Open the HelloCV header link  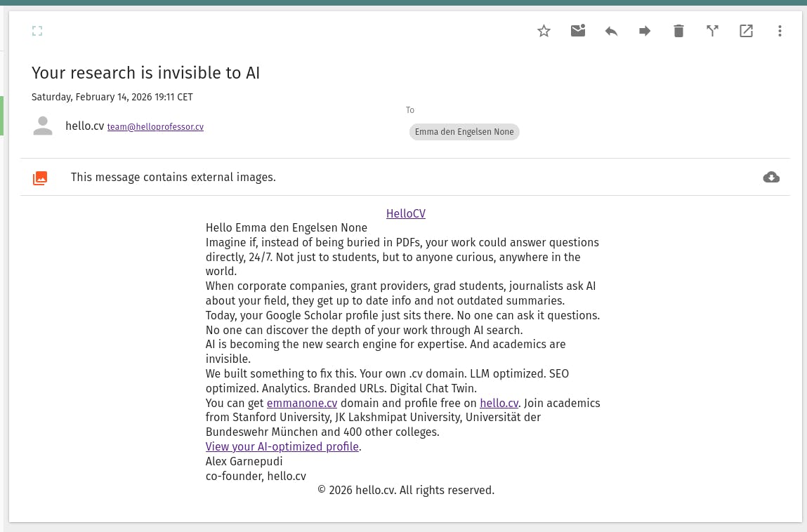406,213
